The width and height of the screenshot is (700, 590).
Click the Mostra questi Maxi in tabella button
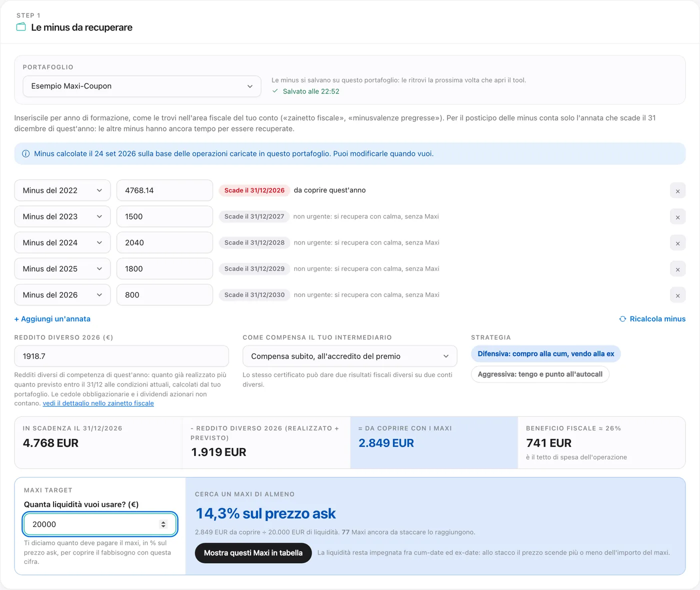click(x=253, y=553)
